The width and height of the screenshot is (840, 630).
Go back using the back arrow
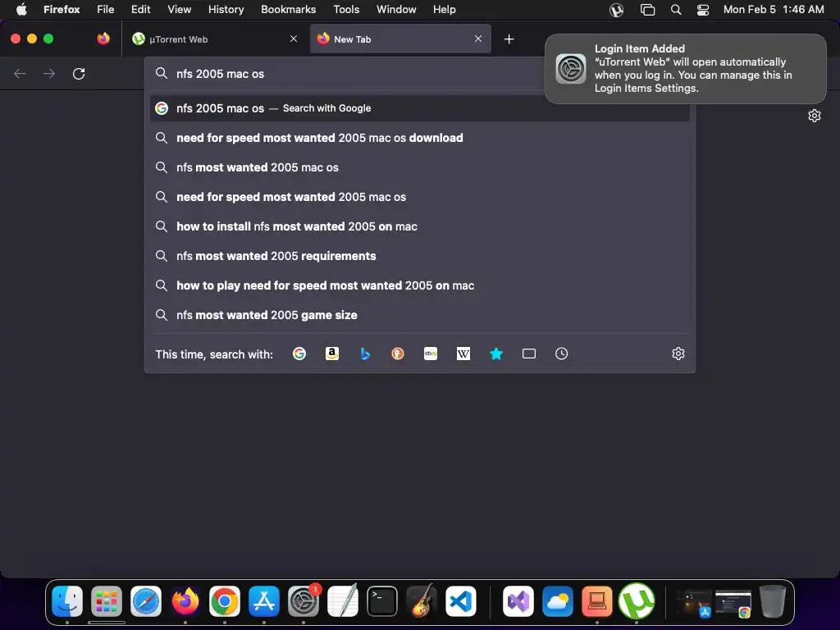tap(20, 73)
